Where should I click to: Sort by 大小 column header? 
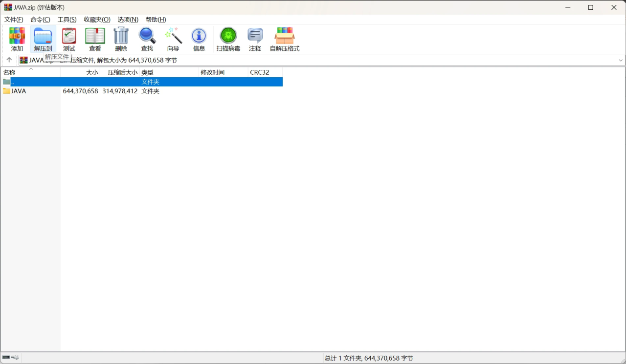80,72
